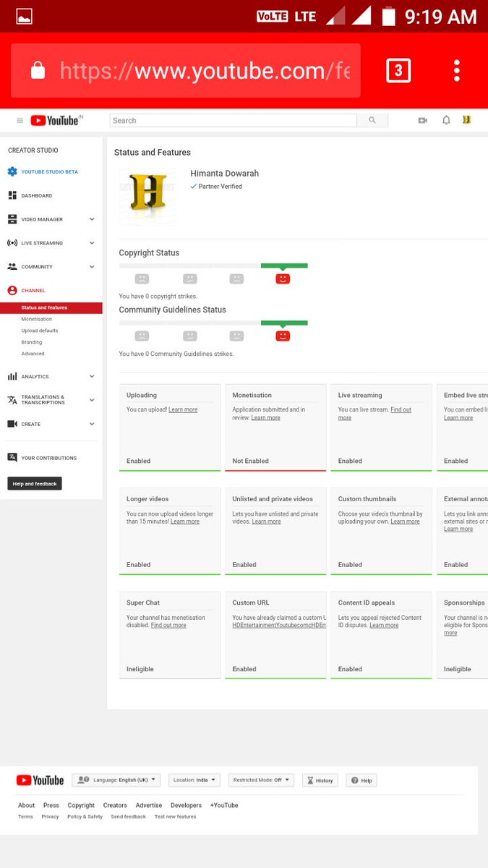488x868 pixels.
Task: Expand the Live Streaming section chevron
Action: tap(92, 243)
